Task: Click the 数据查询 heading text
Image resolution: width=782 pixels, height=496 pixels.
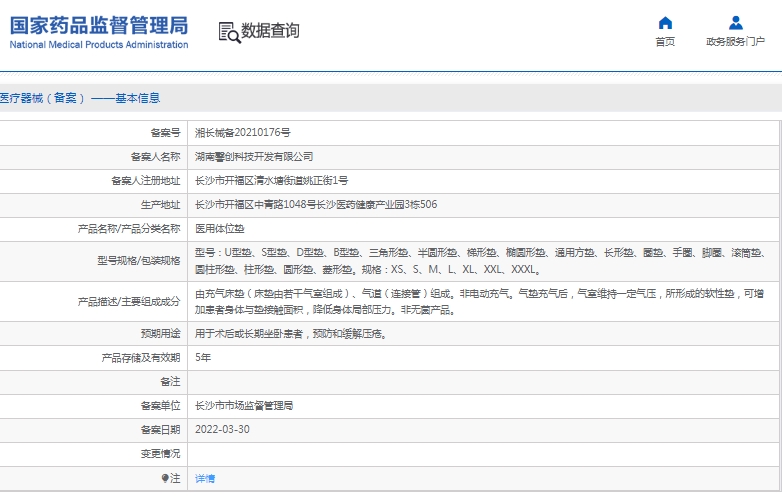Action: [x=270, y=30]
